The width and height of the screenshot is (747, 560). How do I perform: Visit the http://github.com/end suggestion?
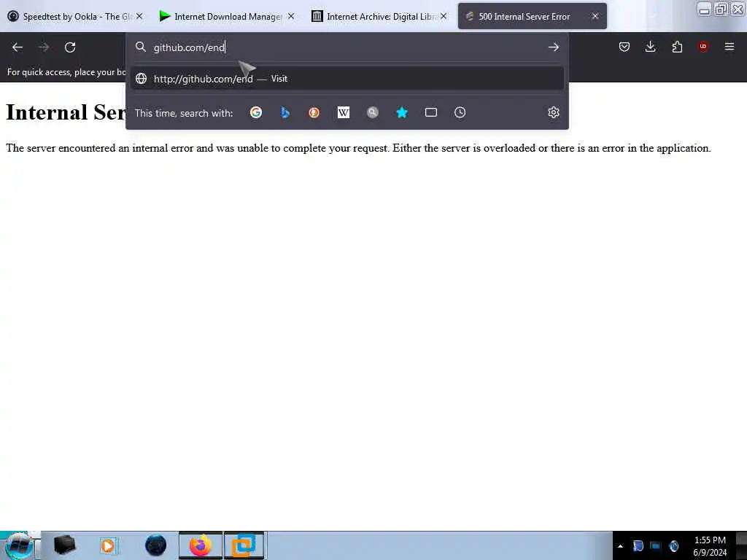[347, 79]
